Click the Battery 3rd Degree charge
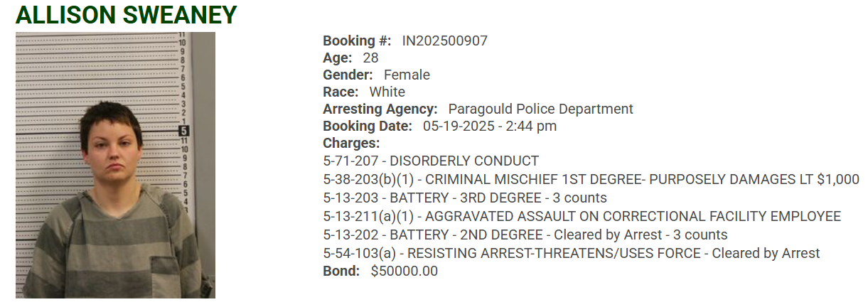 tap(465, 198)
